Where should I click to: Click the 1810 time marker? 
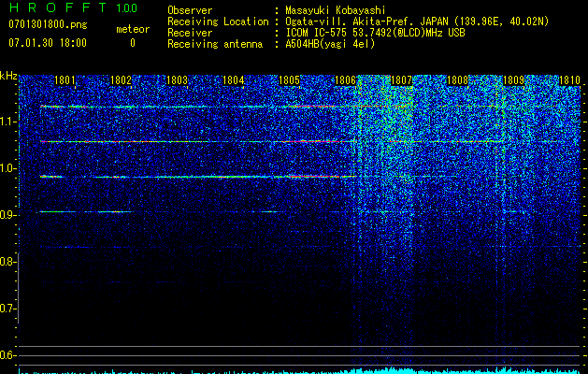click(x=569, y=79)
